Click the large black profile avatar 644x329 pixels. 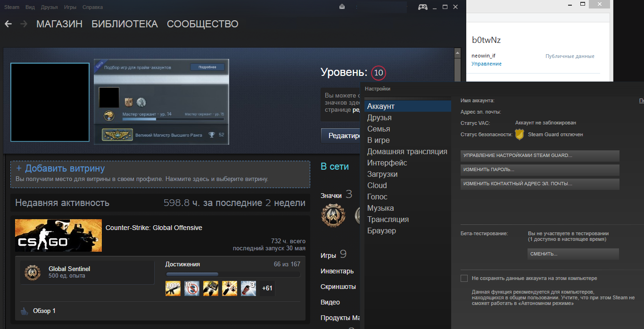[50, 102]
